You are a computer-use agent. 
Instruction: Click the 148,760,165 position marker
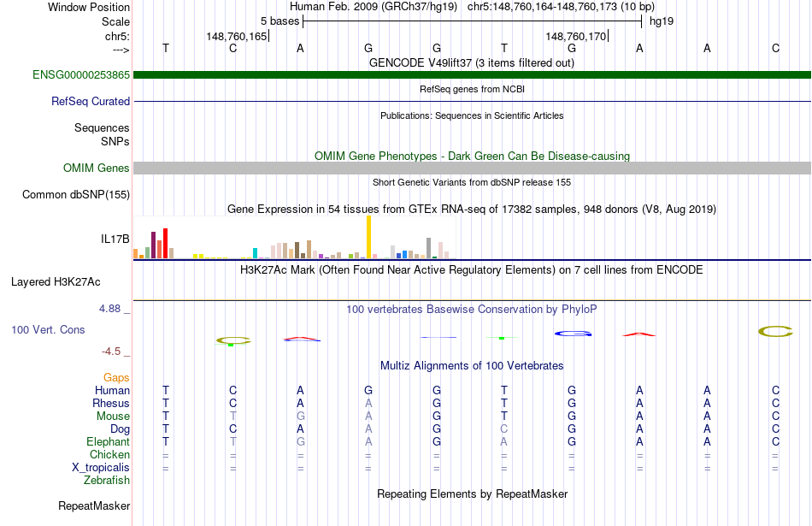pos(237,36)
